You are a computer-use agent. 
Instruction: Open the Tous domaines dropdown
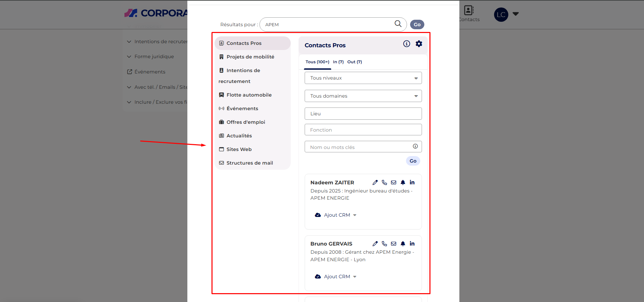[363, 96]
